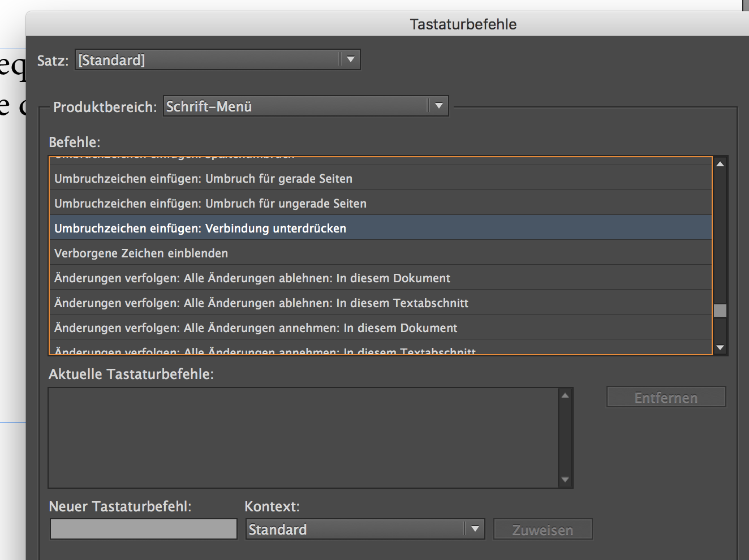Select 'Verborgene Zeichen einblenden' command
Screen dimensions: 749x560
(380, 253)
